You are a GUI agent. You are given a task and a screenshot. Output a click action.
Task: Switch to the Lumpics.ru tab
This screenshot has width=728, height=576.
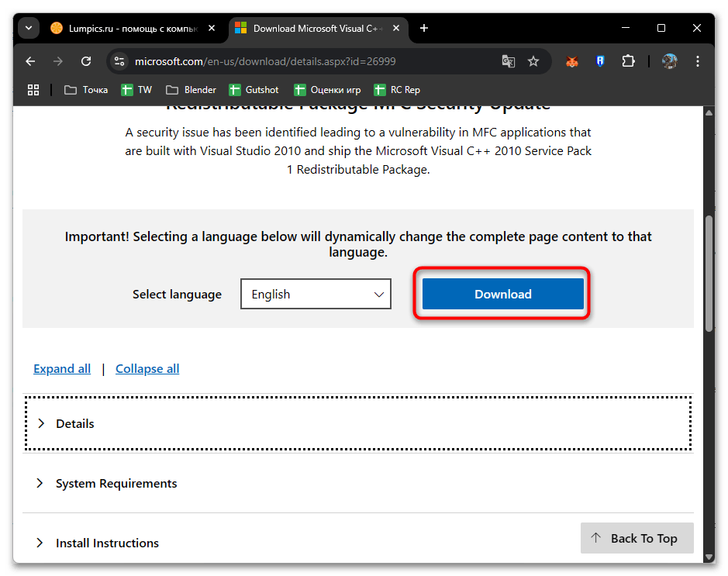coord(133,29)
